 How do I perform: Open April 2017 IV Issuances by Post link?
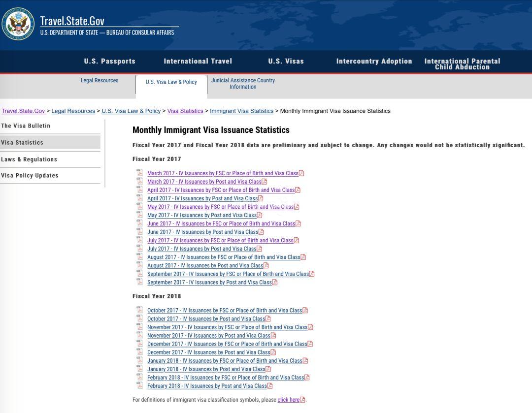coord(202,199)
